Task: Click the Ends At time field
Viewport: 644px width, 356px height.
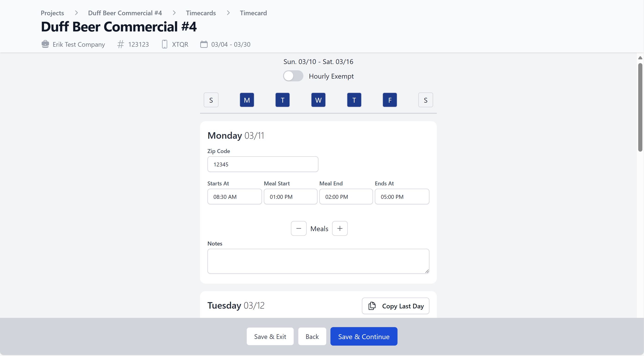Action: pos(402,197)
